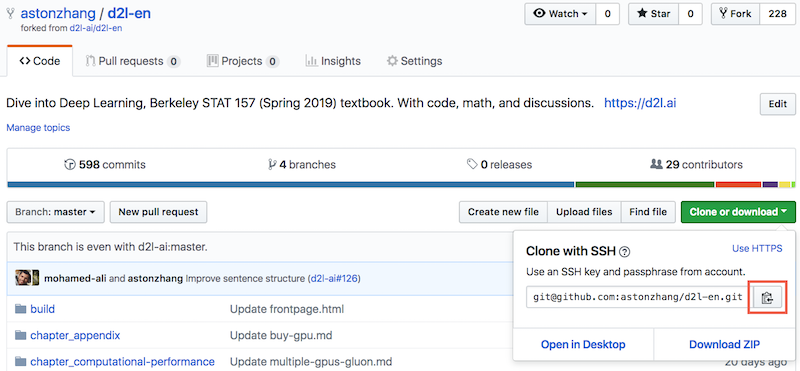Image resolution: width=800 pixels, height=371 pixels.
Task: Click the fork icon beside astonzhang
Action: tap(10, 13)
